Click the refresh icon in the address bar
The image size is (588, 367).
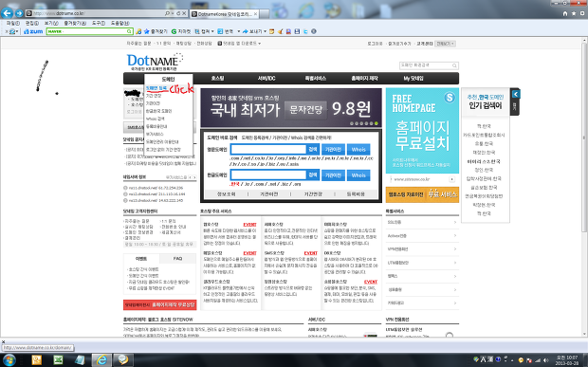coord(178,13)
